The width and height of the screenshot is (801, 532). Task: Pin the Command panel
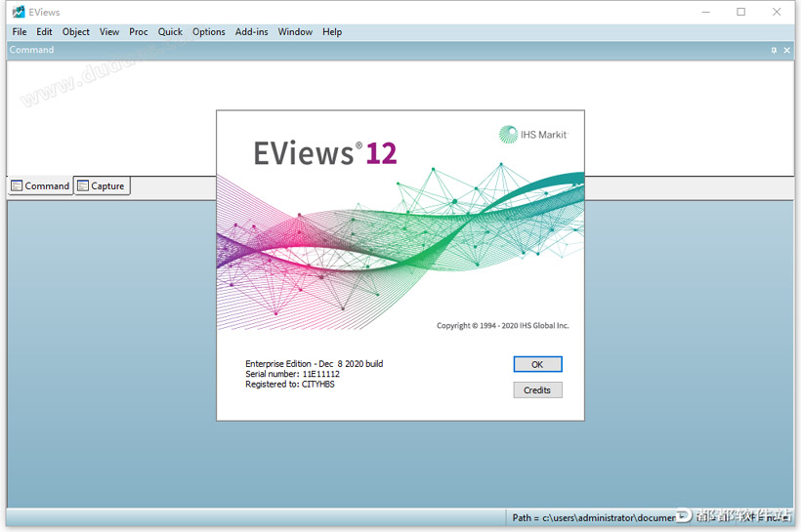(x=774, y=50)
